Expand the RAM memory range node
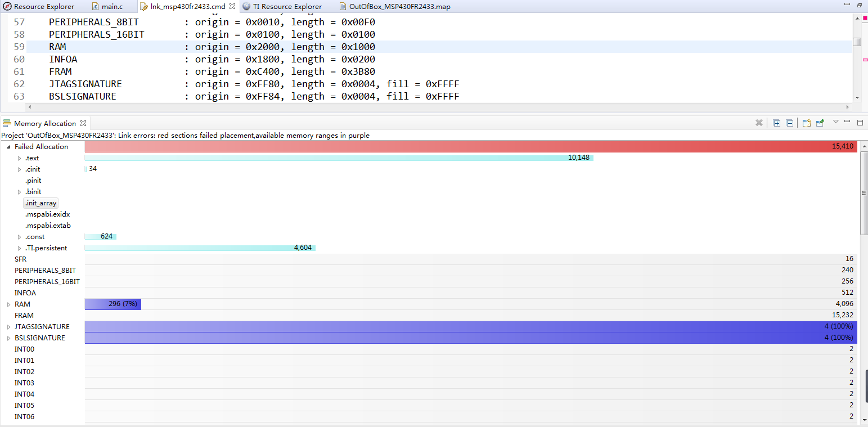Screen dimensions: 868x427 point(8,304)
